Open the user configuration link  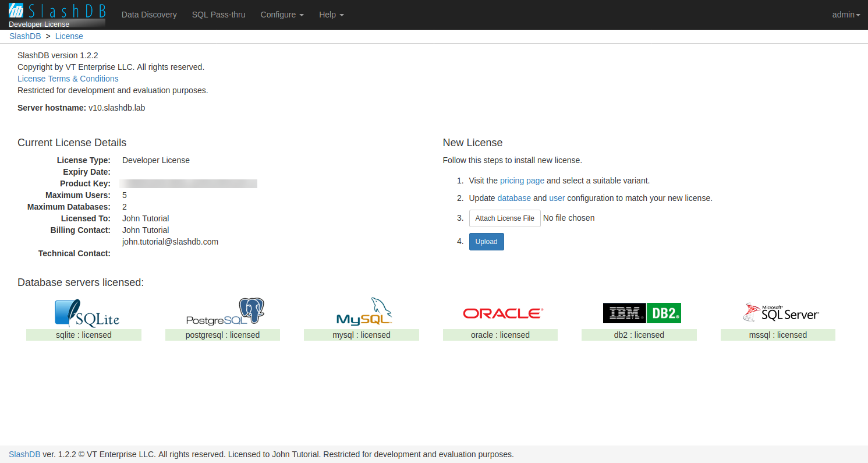point(557,198)
